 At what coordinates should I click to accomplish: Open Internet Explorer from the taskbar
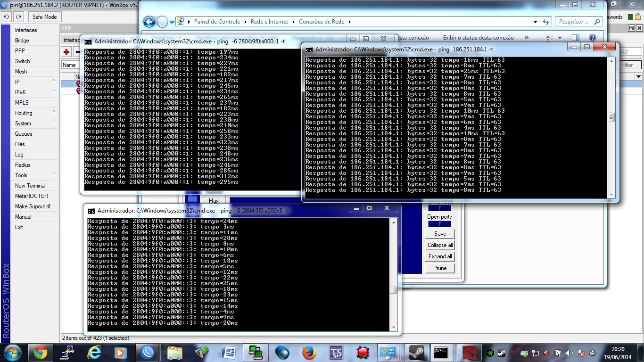coord(94,353)
